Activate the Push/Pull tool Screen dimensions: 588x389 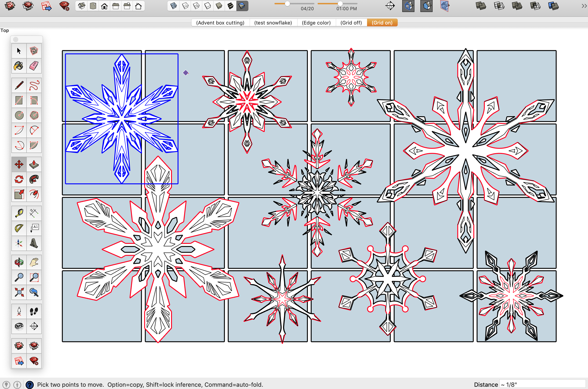(x=34, y=164)
